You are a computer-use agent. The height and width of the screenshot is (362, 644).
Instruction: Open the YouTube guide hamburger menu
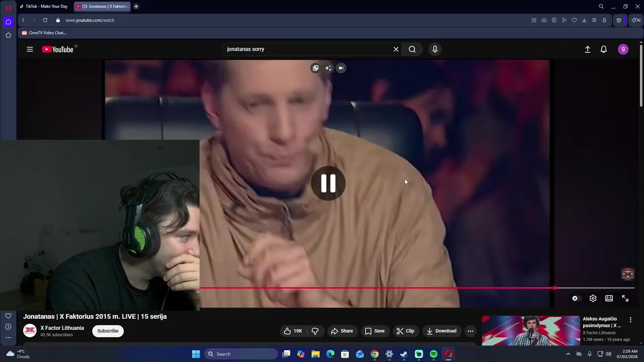pyautogui.click(x=30, y=49)
